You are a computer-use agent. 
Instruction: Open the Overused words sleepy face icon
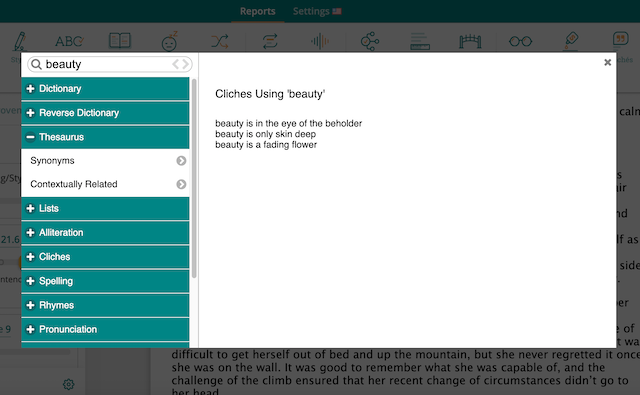click(x=169, y=41)
